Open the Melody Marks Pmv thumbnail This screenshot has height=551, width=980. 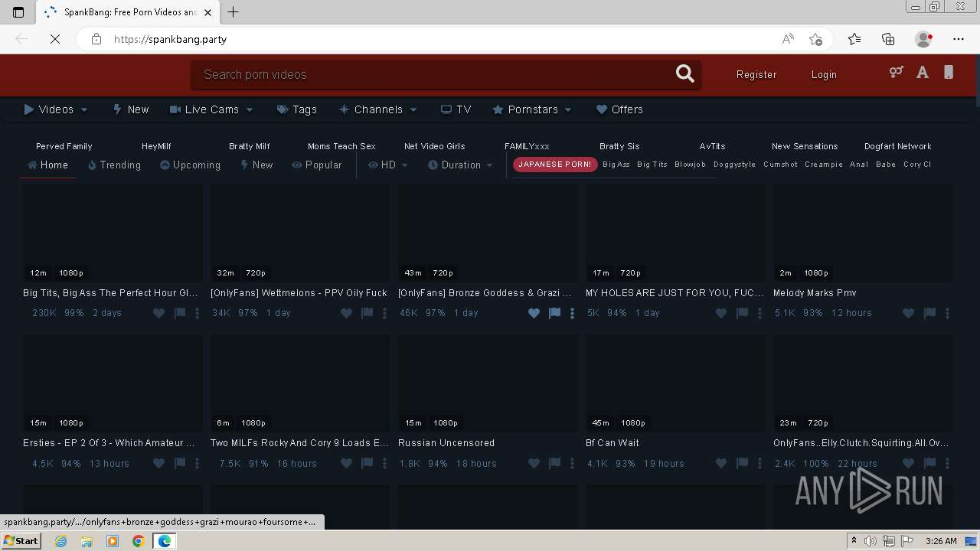[x=863, y=233]
